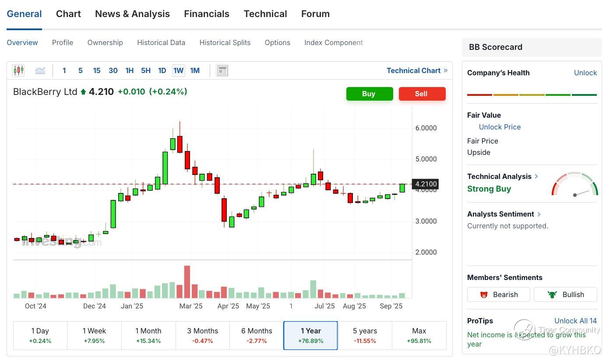Screen dimensions: 613x364
Task: Click the red Sell button
Action: pyautogui.click(x=421, y=94)
